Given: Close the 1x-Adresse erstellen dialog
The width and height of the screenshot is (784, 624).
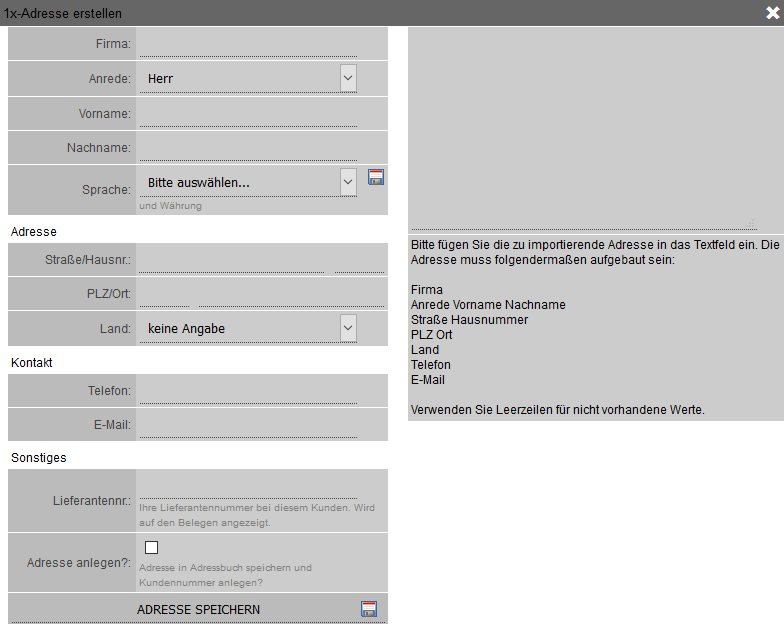Looking at the screenshot, I should pos(772,13).
